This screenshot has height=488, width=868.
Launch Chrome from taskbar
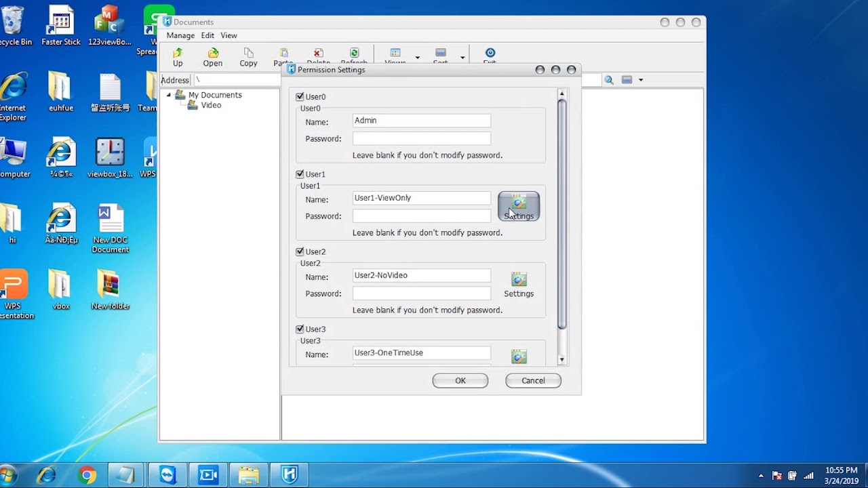[86, 475]
